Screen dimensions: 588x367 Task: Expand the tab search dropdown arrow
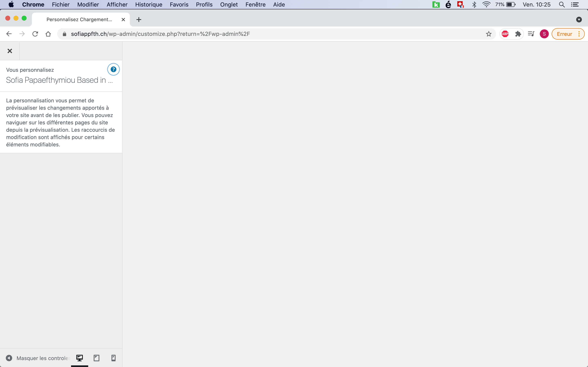[579, 20]
